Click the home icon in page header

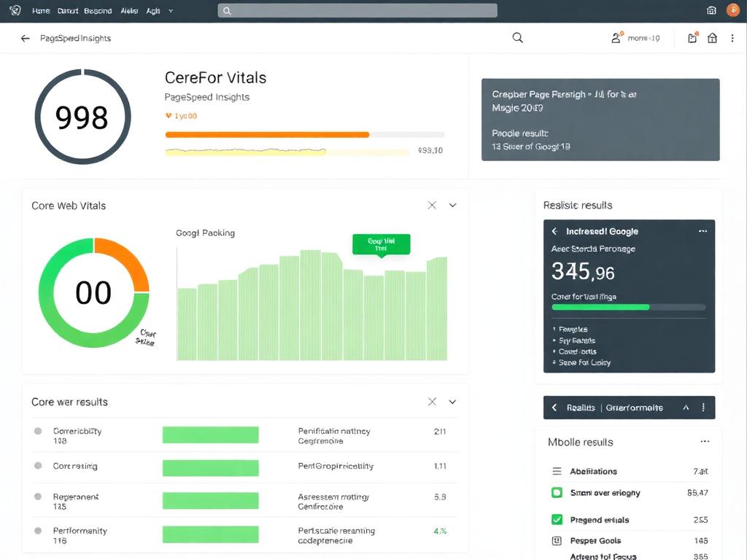(712, 38)
